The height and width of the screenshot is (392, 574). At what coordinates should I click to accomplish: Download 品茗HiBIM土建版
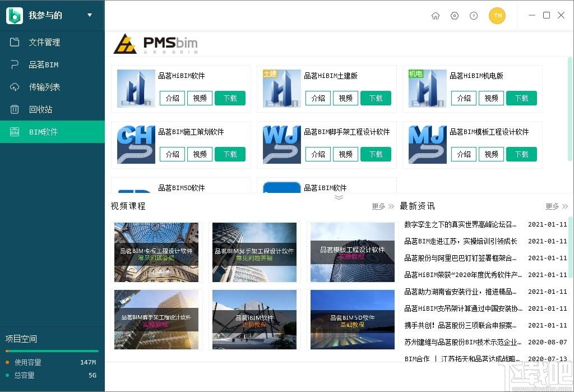(376, 98)
